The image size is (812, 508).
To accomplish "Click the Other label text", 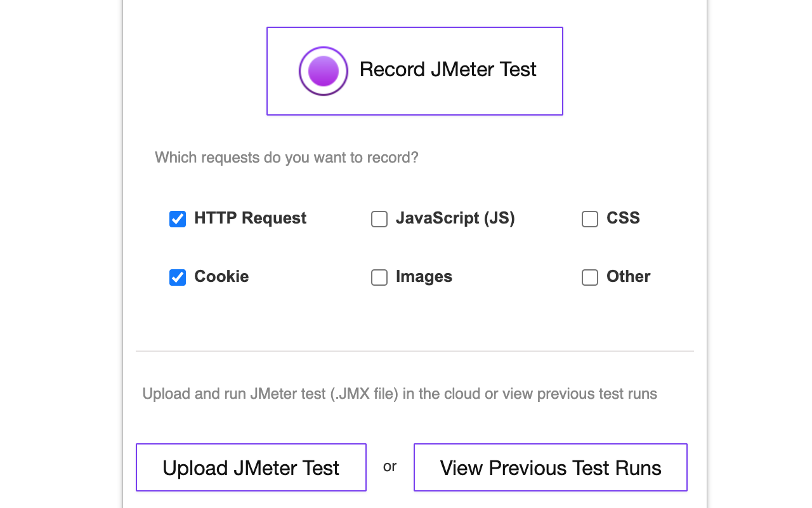I will [x=628, y=276].
